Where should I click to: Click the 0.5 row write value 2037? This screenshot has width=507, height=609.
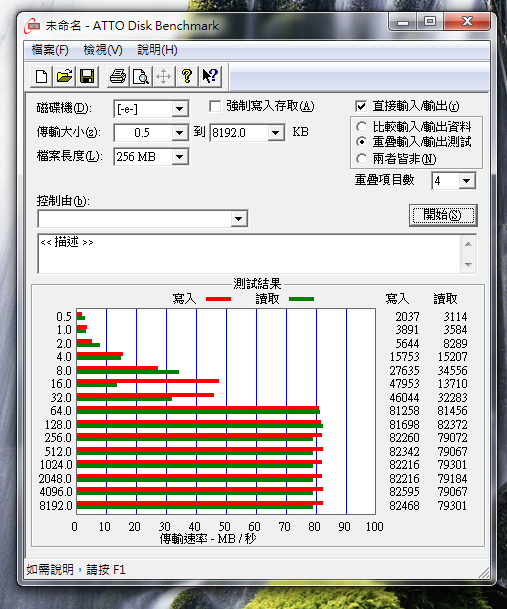pos(408,317)
